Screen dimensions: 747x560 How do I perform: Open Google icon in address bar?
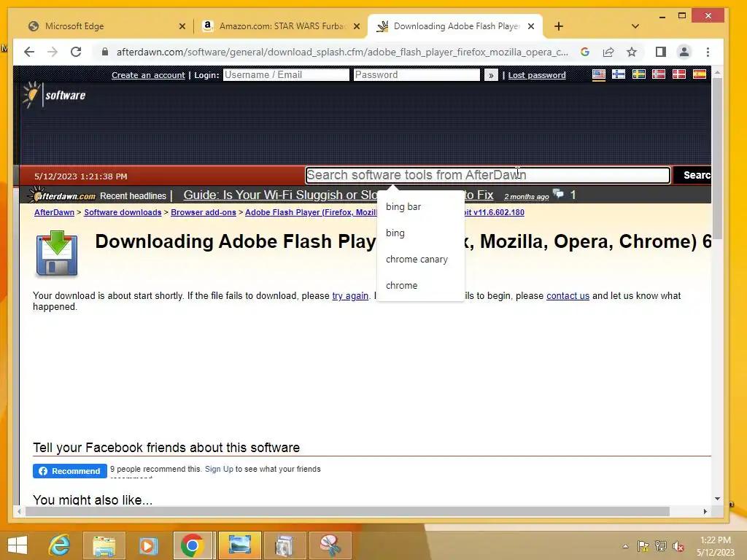[x=585, y=52]
